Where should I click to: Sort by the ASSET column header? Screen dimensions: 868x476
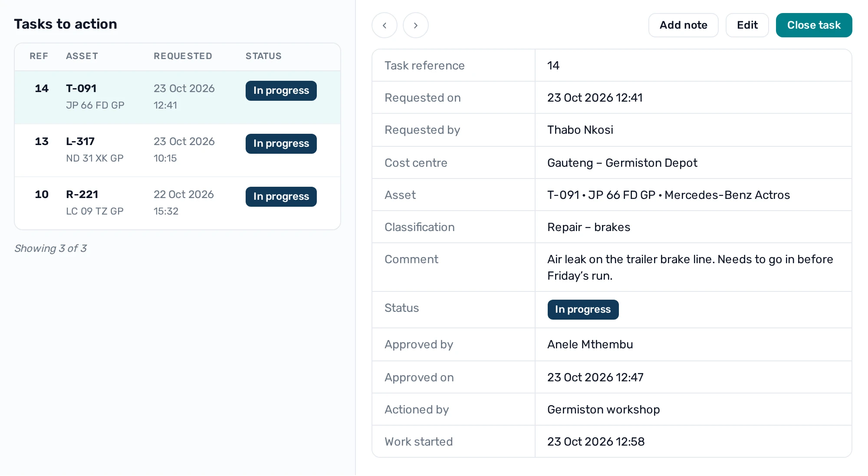coord(82,56)
